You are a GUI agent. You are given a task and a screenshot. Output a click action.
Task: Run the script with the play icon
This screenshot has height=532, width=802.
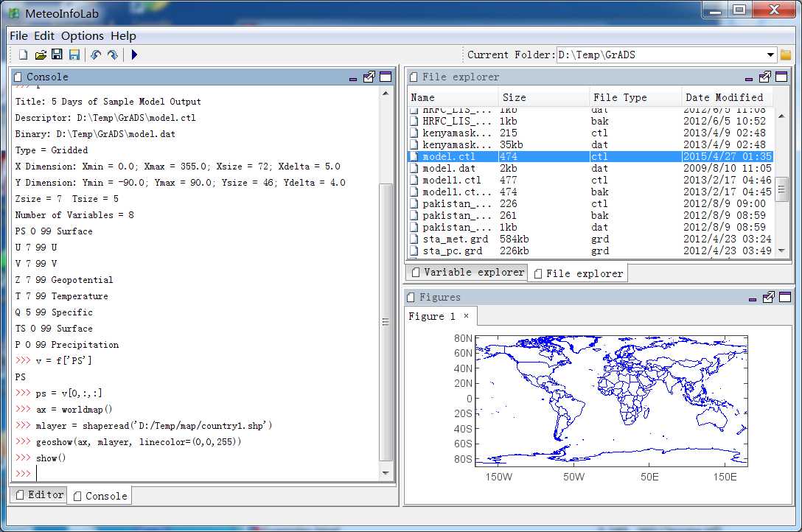click(x=134, y=55)
